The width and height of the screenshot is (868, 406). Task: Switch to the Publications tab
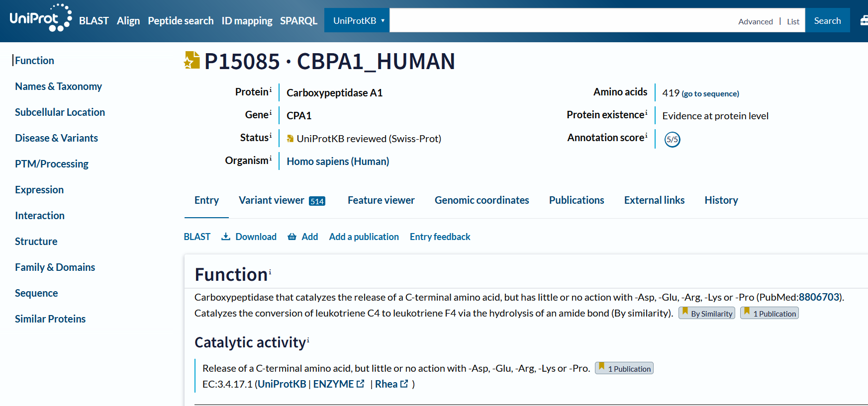click(577, 200)
